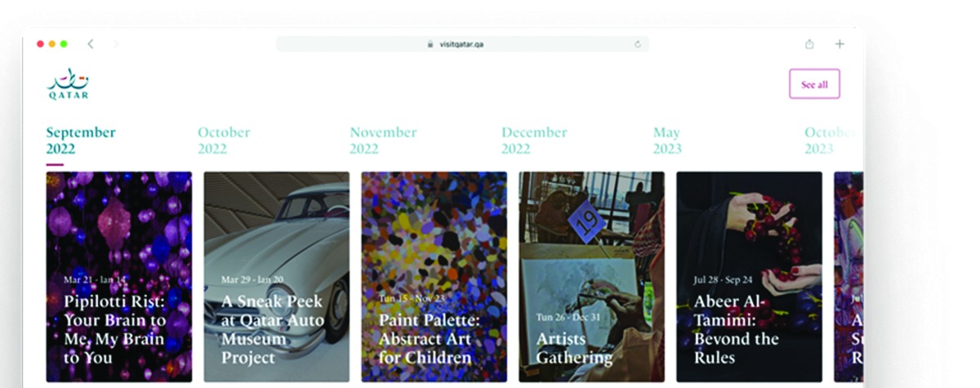Reload the page with the refresh icon
Image resolution: width=980 pixels, height=388 pixels.
(x=638, y=44)
